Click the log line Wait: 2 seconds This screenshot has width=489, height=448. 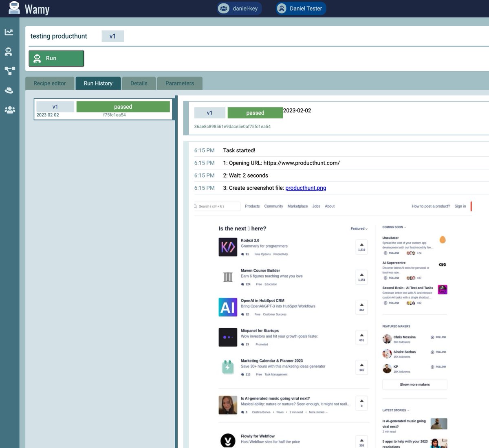[245, 176]
